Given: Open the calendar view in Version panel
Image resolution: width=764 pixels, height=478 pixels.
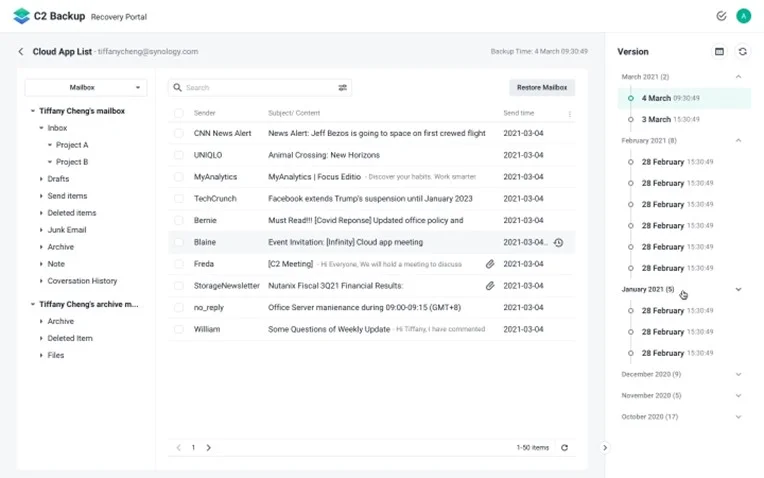Looking at the screenshot, I should click(x=719, y=52).
